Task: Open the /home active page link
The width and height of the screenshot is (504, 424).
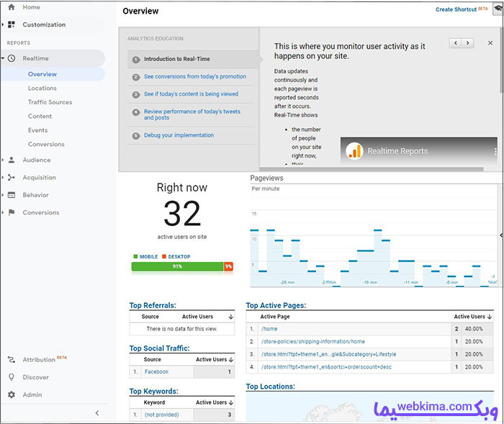Action: coord(269,329)
